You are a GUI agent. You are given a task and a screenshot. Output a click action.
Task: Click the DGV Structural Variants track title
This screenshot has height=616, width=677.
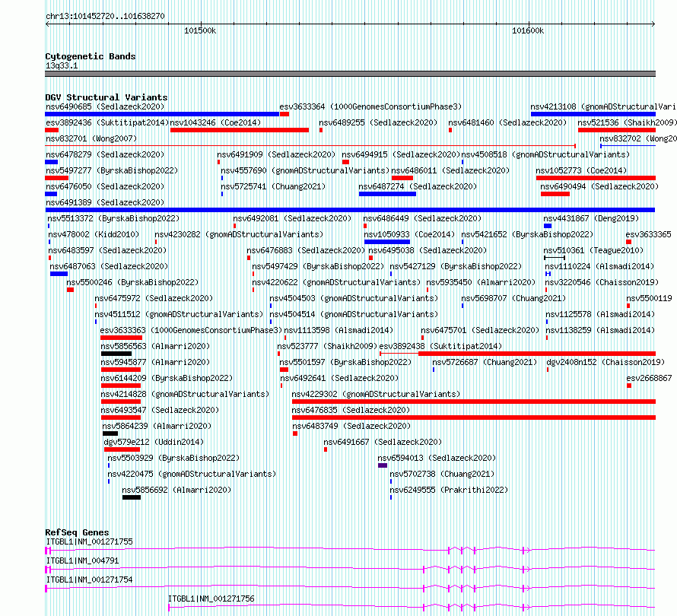[106, 97]
